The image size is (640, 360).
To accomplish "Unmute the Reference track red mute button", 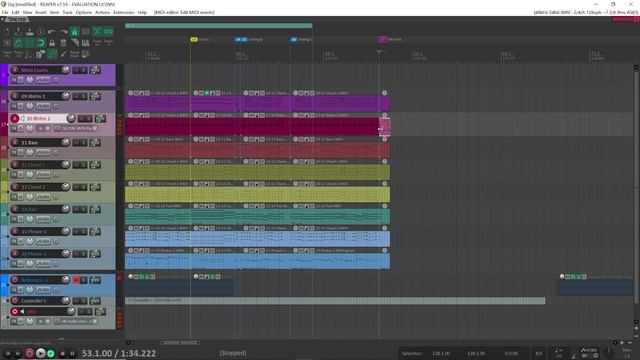I will pyautogui.click(x=76, y=280).
